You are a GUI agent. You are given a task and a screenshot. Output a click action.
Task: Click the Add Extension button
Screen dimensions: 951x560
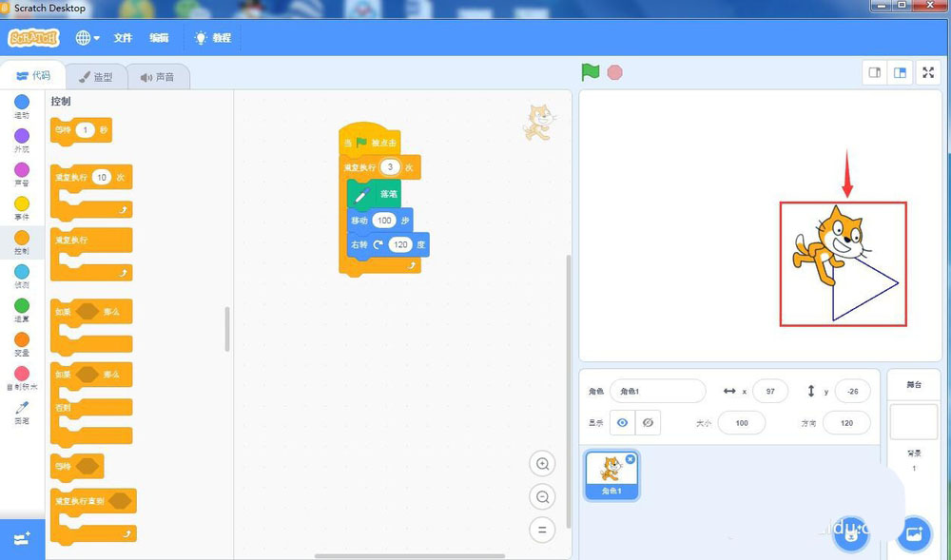coord(22,538)
